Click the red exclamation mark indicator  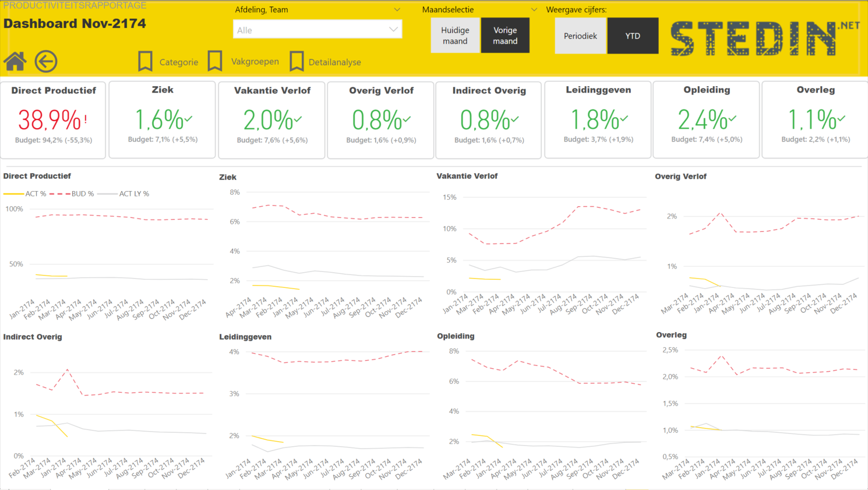[x=86, y=119]
